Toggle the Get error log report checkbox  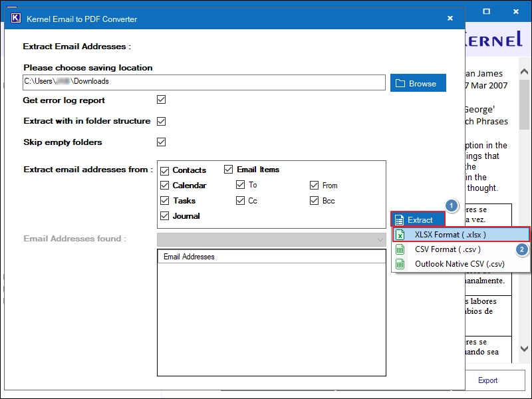pyautogui.click(x=161, y=100)
